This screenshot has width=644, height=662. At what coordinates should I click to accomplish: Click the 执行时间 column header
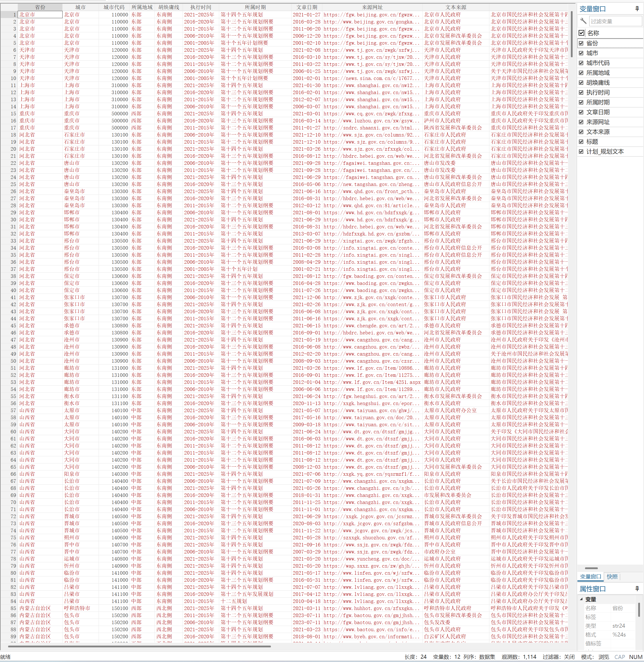201,7
